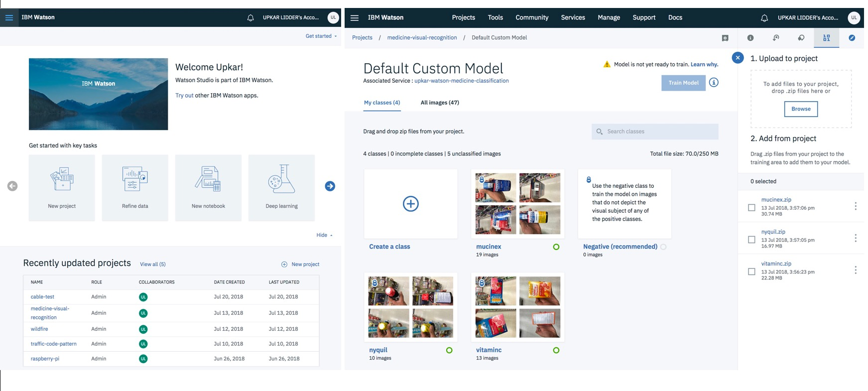Open the Tools menu
This screenshot has height=391, width=868.
[496, 17]
